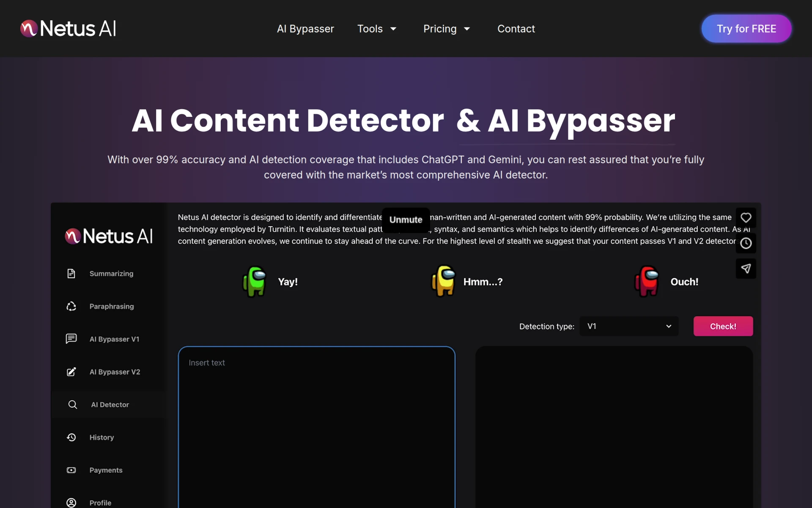The height and width of the screenshot is (508, 812).
Task: Click the Summarizing document icon
Action: click(71, 273)
